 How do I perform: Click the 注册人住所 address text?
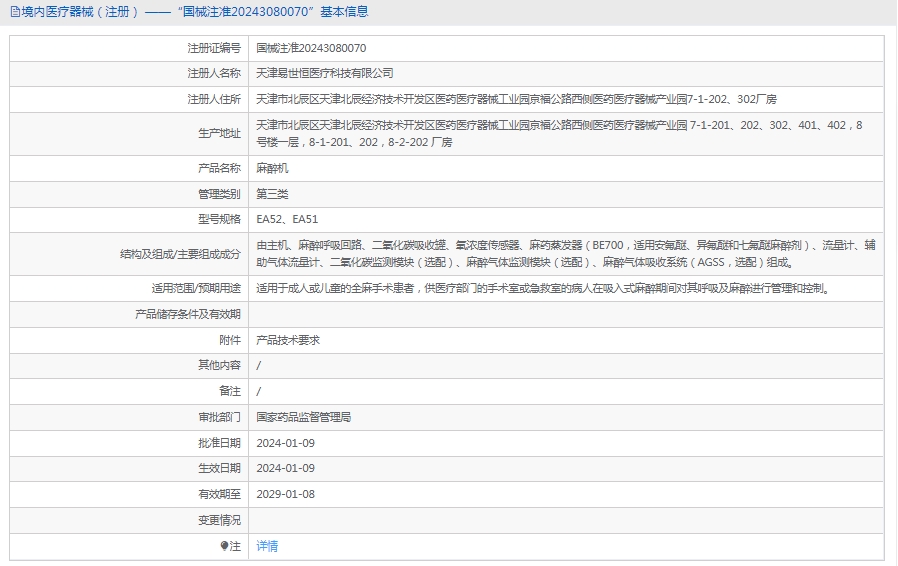click(516, 99)
